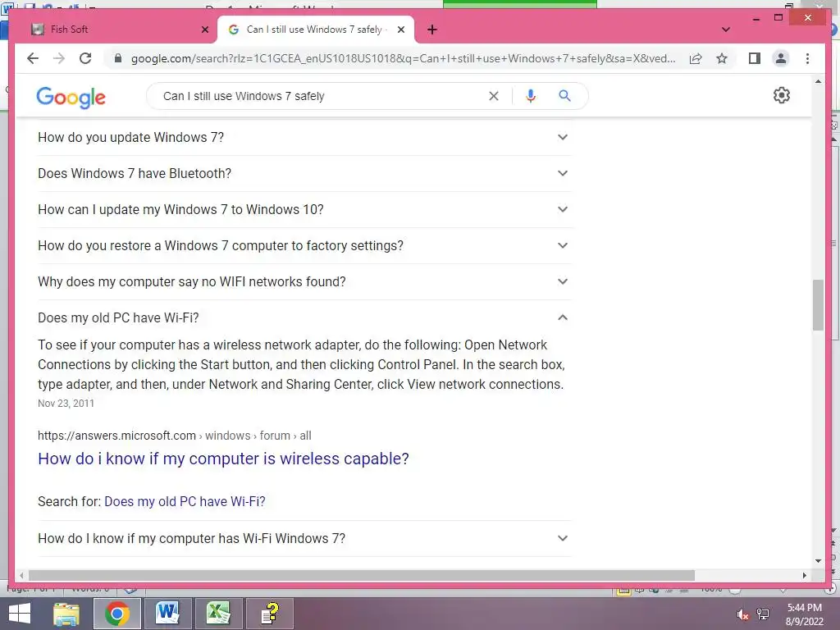
Task: Open the question mark help app in taskbar
Action: tap(269, 614)
